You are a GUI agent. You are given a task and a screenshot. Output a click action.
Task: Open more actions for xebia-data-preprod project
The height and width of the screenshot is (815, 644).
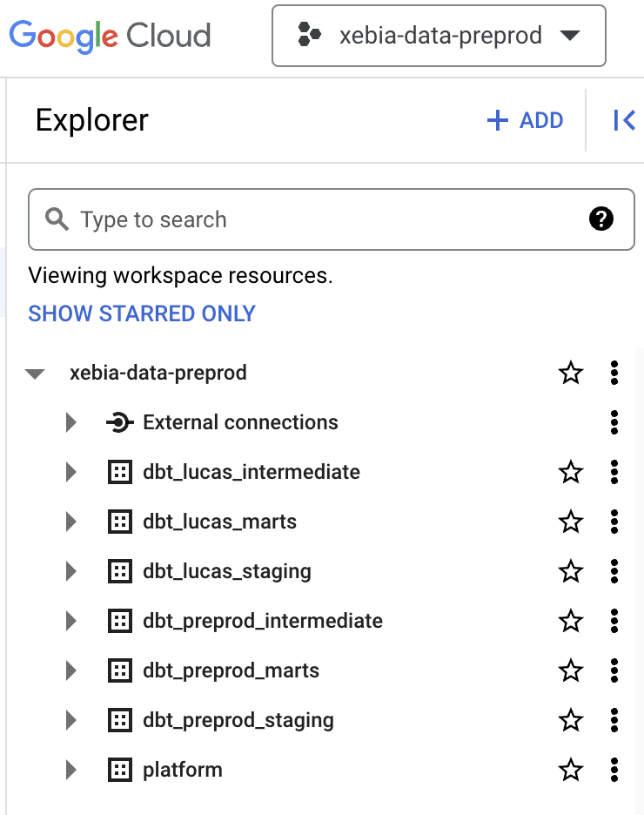614,373
